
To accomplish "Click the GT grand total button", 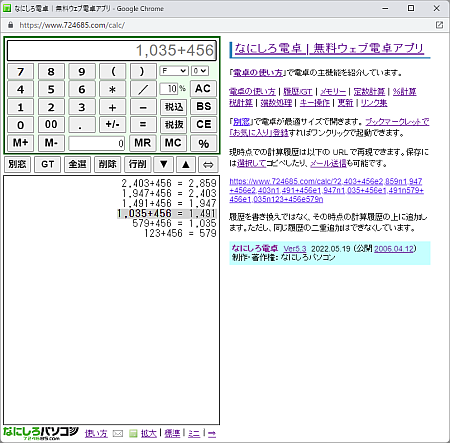I will (x=48, y=164).
